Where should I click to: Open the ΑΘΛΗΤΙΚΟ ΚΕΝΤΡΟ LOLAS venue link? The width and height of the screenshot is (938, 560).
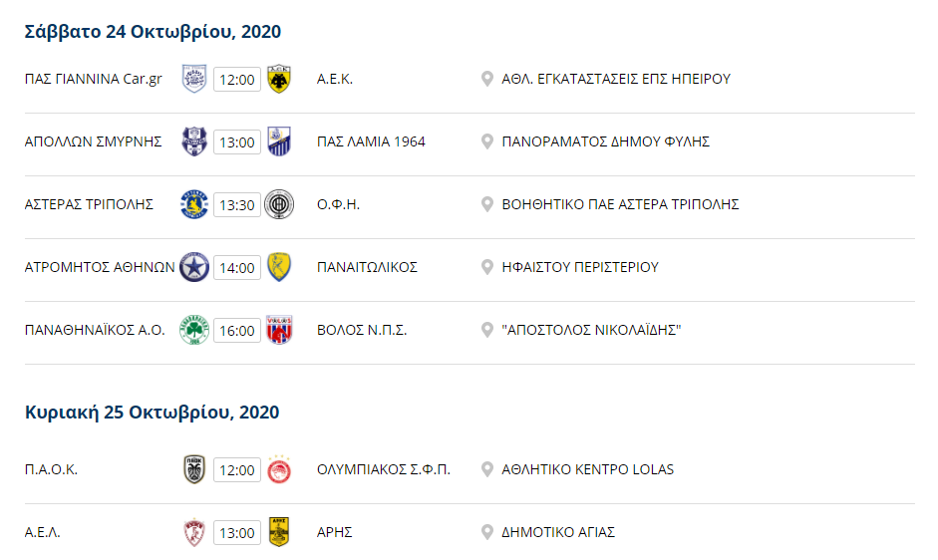[587, 469]
